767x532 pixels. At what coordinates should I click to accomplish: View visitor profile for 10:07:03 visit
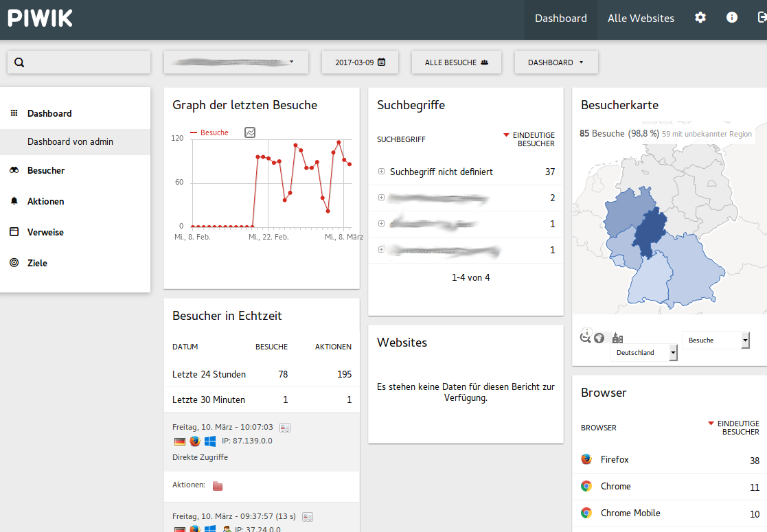click(285, 428)
